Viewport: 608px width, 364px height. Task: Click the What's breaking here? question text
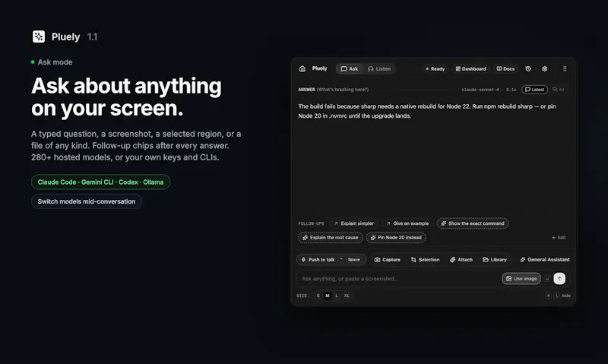tap(343, 90)
